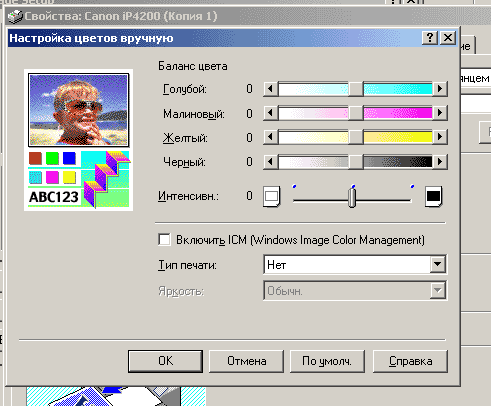Click the bright yellow track right of thumb
Image resolution: width=491 pixels, height=406 pixels.
tap(398, 137)
